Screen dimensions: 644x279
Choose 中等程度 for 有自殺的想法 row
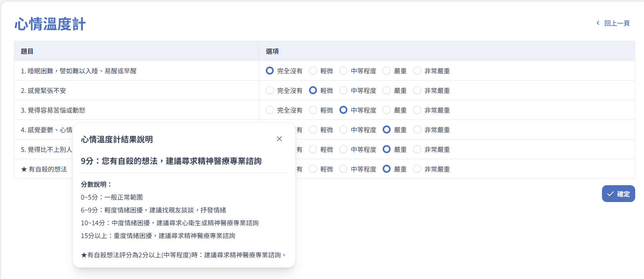click(x=343, y=169)
